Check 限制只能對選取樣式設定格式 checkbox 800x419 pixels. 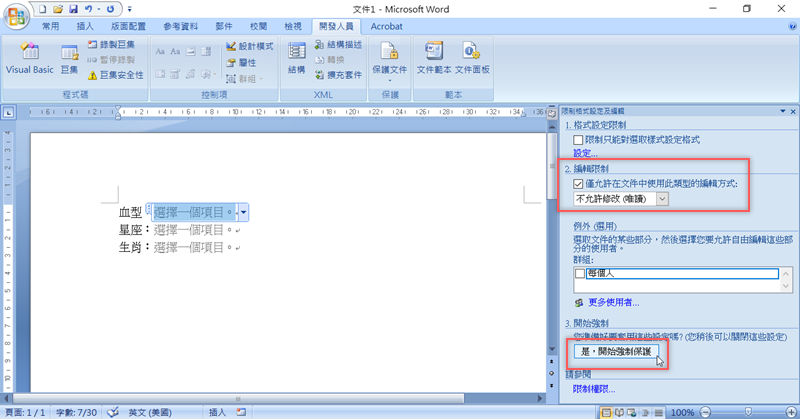[578, 140]
